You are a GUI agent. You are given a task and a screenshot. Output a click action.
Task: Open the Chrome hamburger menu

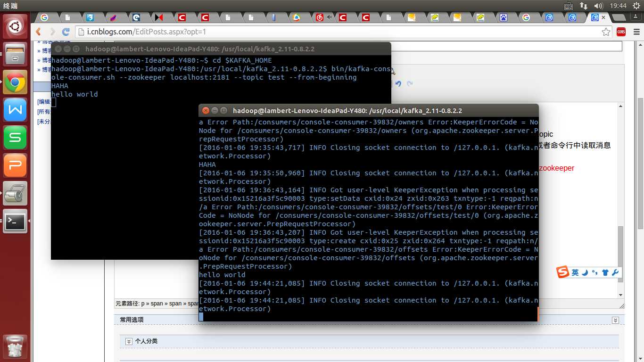pos(636,32)
